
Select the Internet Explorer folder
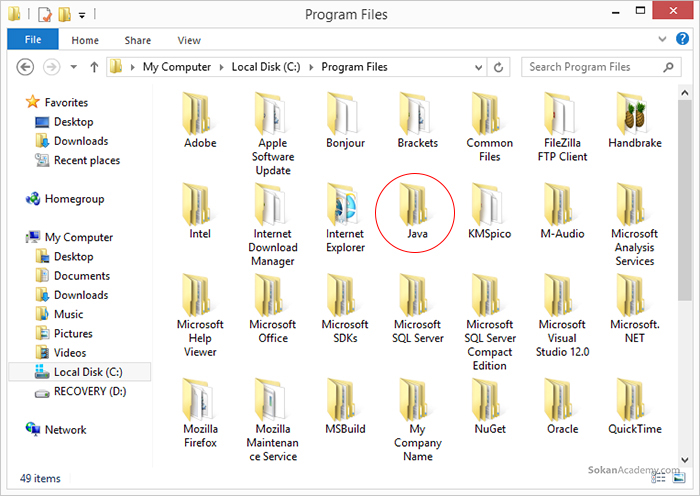pos(345,218)
